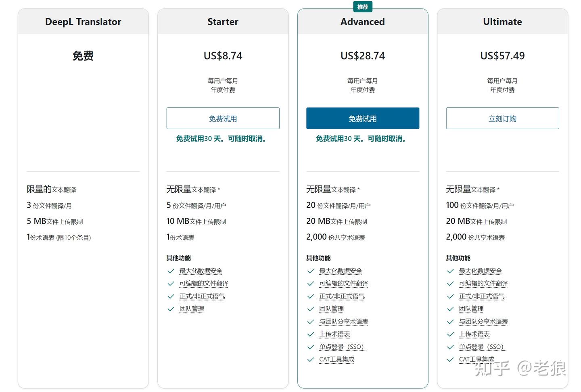Open 与团队分享术语表 in the Advanced column
581x392 pixels.
pyautogui.click(x=344, y=321)
